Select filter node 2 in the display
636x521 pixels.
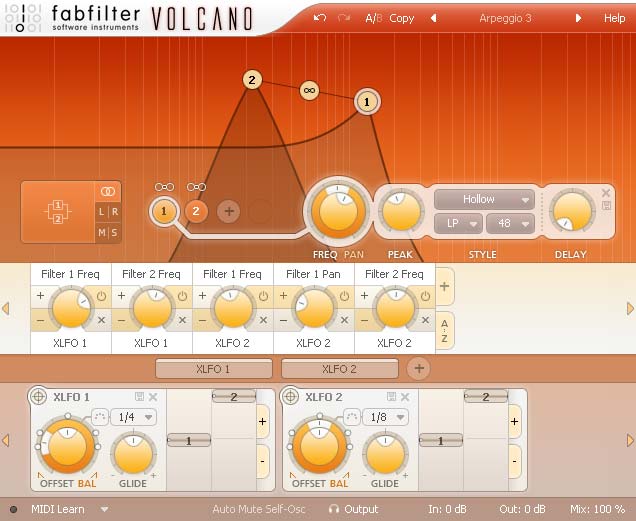click(x=252, y=80)
